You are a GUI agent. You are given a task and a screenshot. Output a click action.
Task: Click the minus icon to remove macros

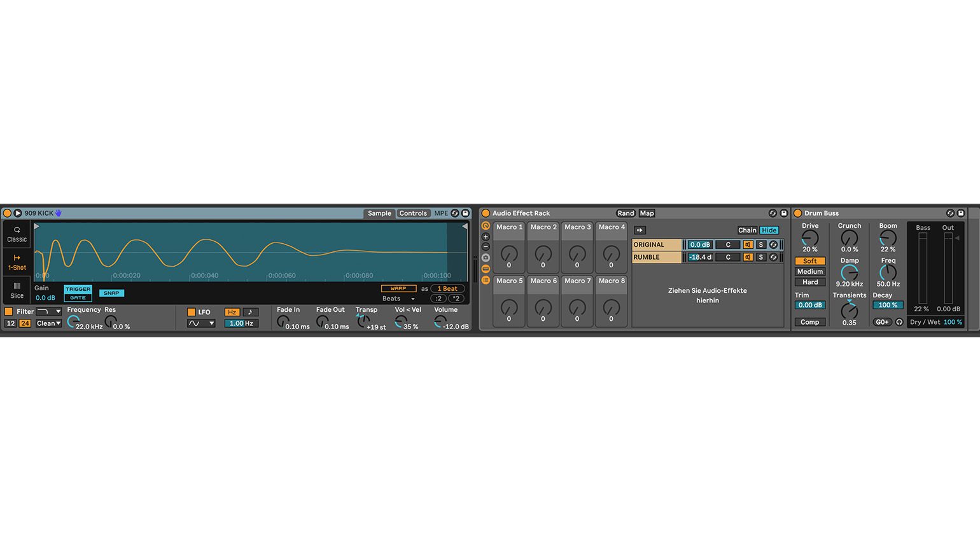[486, 247]
